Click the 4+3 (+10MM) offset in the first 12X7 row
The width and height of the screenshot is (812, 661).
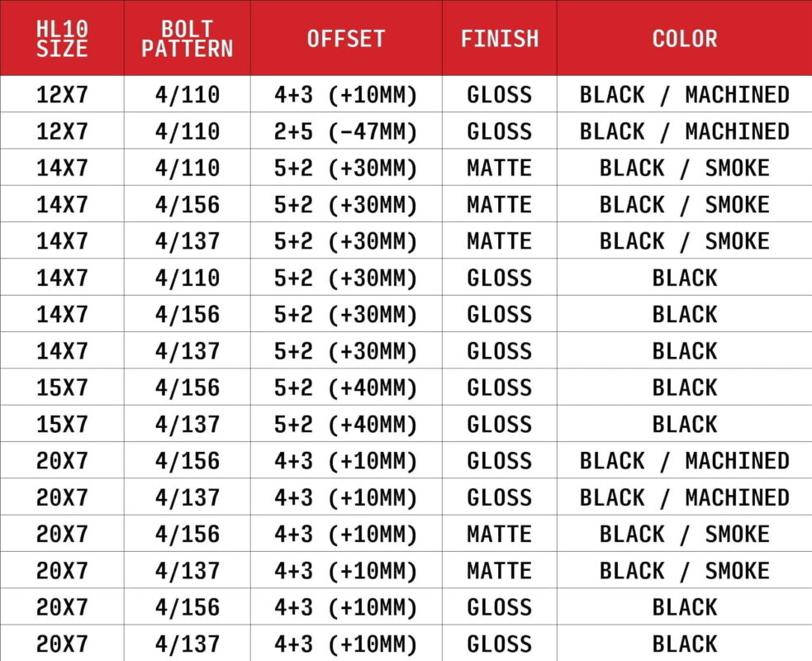346,95
